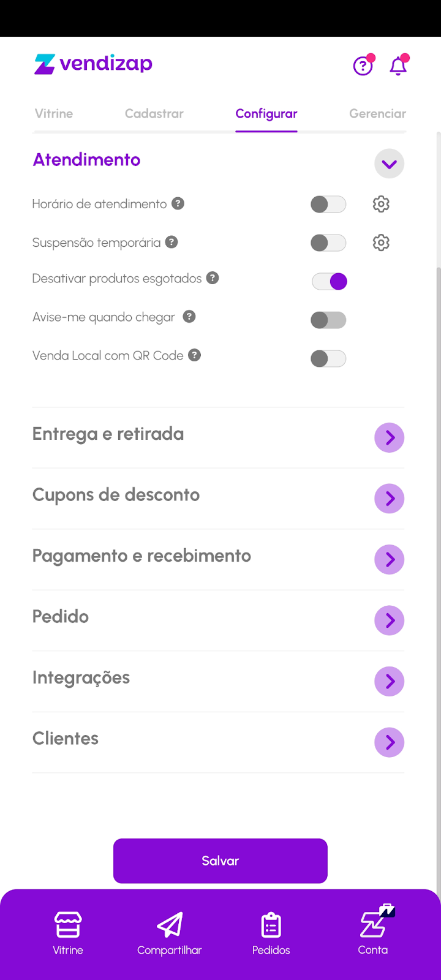Open gear settings for Horário de atendimento

coord(381,204)
